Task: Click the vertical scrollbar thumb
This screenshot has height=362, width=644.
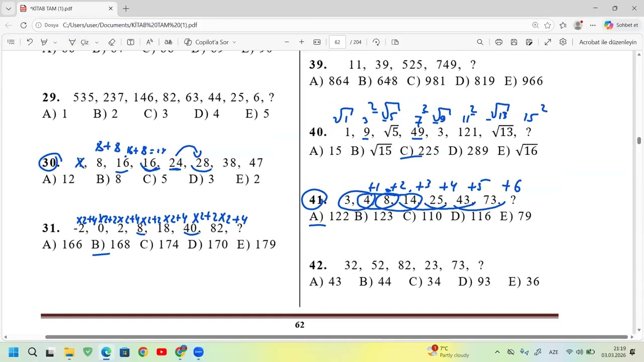Action: click(x=639, y=141)
